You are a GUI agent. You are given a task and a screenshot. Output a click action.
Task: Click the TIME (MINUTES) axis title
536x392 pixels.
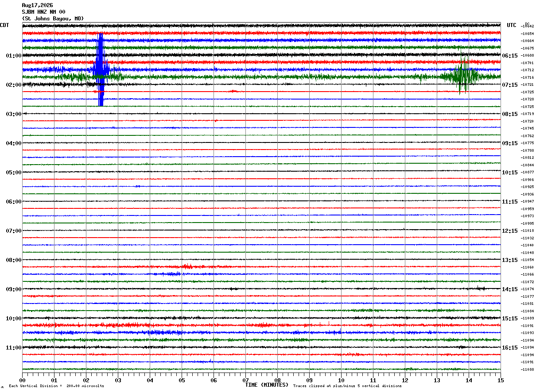[267, 385]
